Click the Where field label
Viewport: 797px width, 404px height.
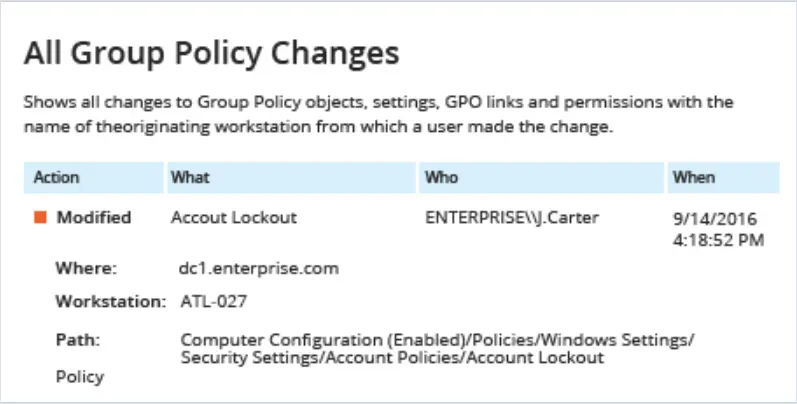pos(86,268)
